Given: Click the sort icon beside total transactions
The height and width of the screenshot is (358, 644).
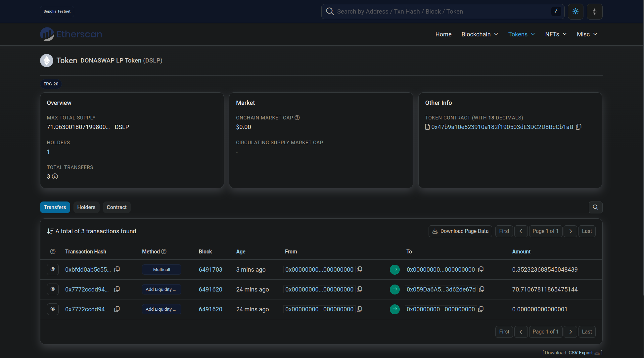Looking at the screenshot, I should tap(50, 231).
